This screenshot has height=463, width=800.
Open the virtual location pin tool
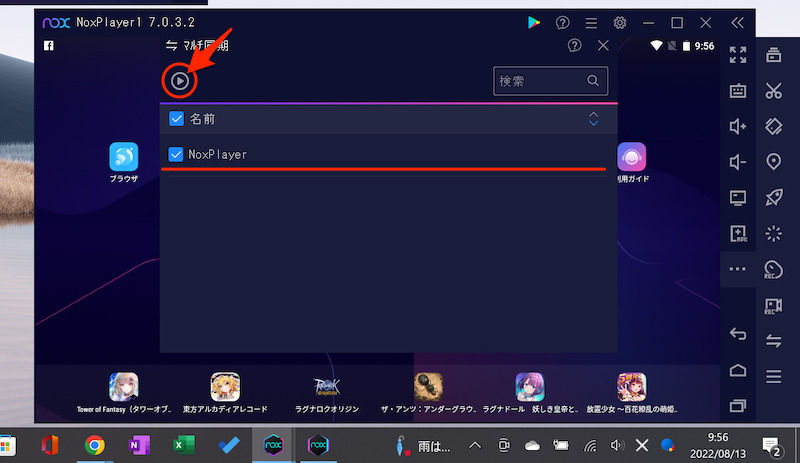(x=773, y=162)
